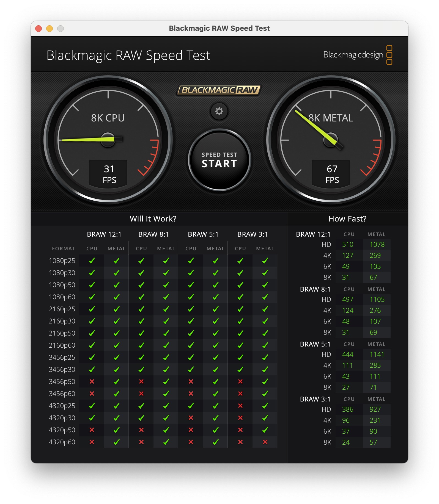Click red X for 4320p60 BRAW 3:1 Metal
Image resolution: width=439 pixels, height=504 pixels.
coord(265,442)
